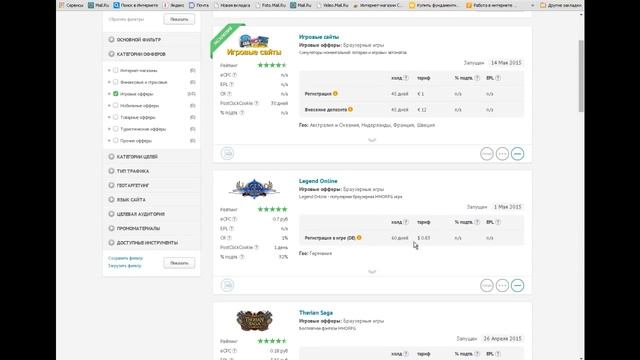
Task: Open the Video.Mail.Ru bookmark
Action: coord(332,5)
